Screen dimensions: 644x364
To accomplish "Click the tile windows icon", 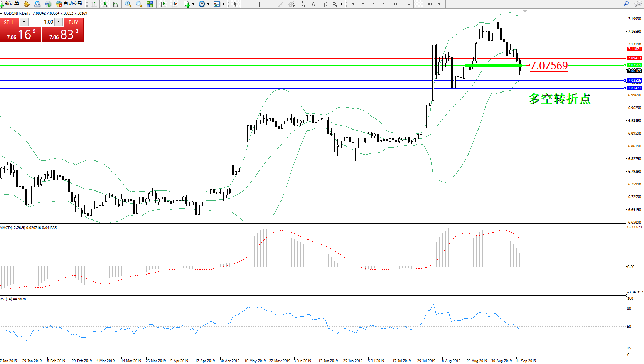I will coord(150,4).
